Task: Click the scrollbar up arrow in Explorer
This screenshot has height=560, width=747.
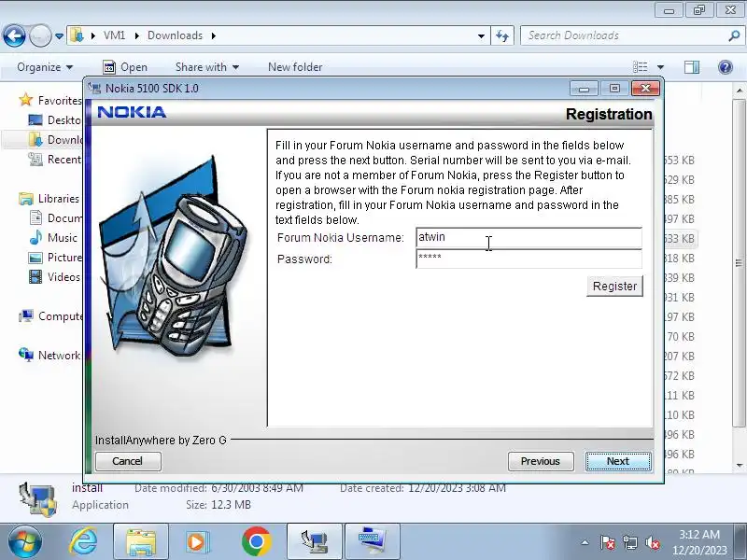Action: point(739,91)
